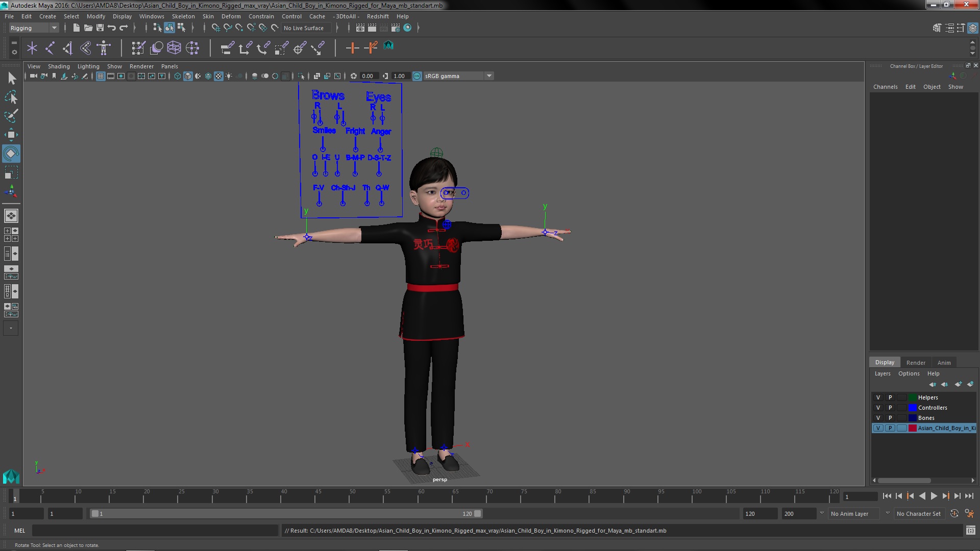
Task: Open the Rigging shelf dropdown
Action: click(54, 28)
